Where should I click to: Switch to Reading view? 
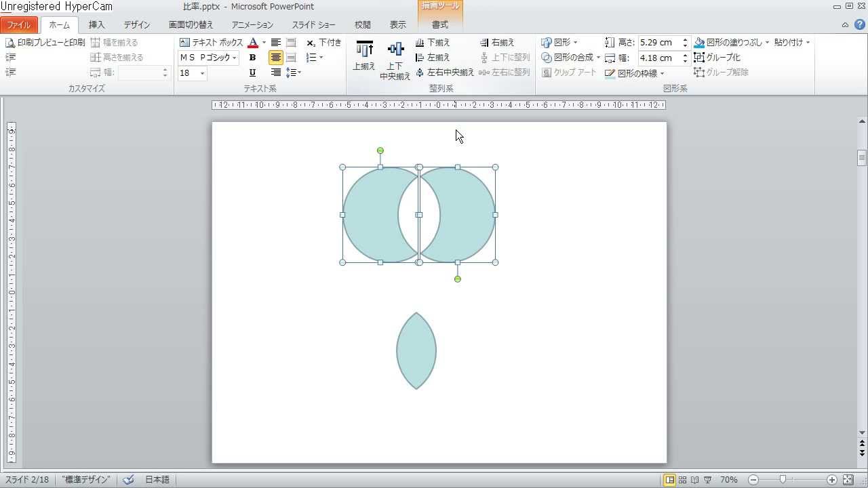[x=694, y=480]
